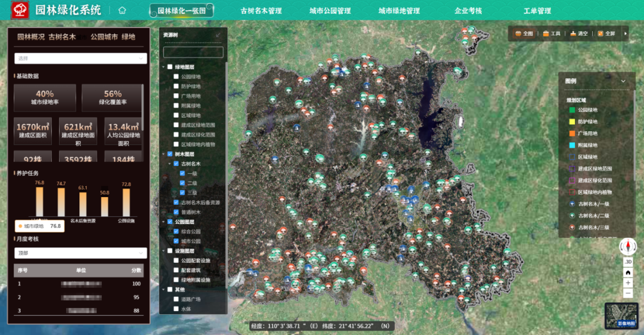
Task: Click the 40% 城市绿地率 stat card
Action: click(45, 97)
